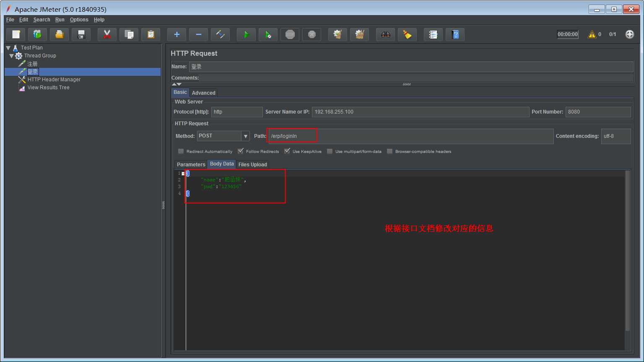The image size is (644, 362).
Task: Collapse the Test Plan tree node
Action: point(8,48)
